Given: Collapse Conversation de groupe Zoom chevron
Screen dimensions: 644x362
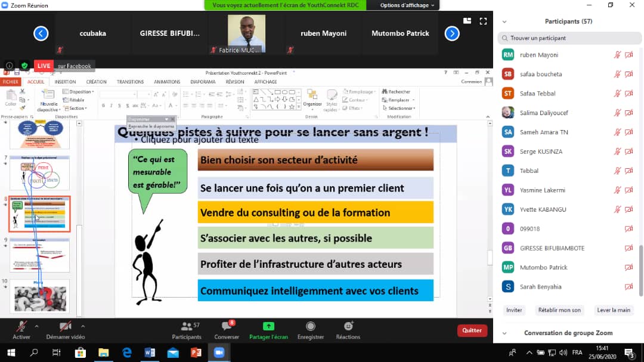Looking at the screenshot, I should 504,333.
